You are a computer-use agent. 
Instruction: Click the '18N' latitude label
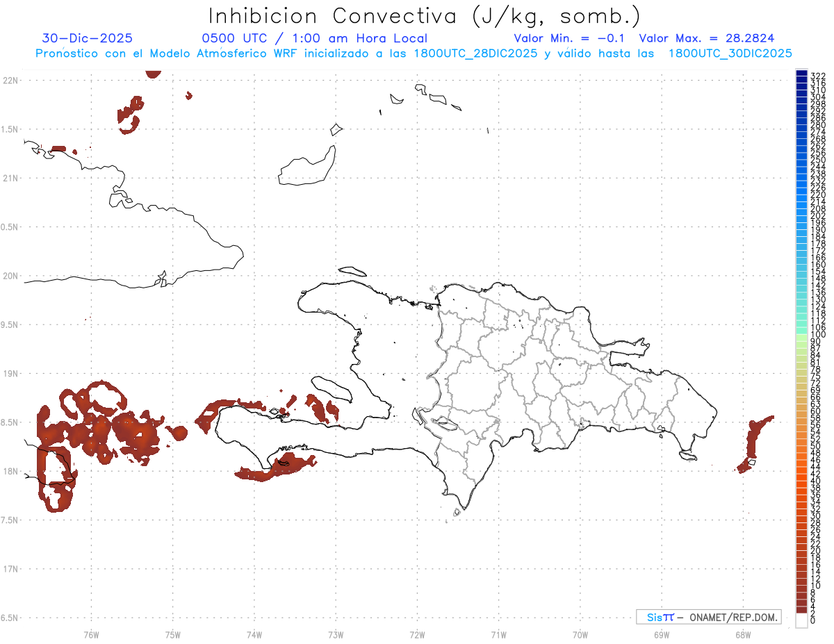point(10,471)
